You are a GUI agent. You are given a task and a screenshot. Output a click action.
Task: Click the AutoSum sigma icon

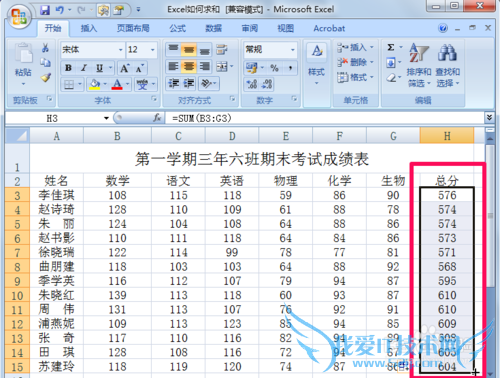(391, 47)
